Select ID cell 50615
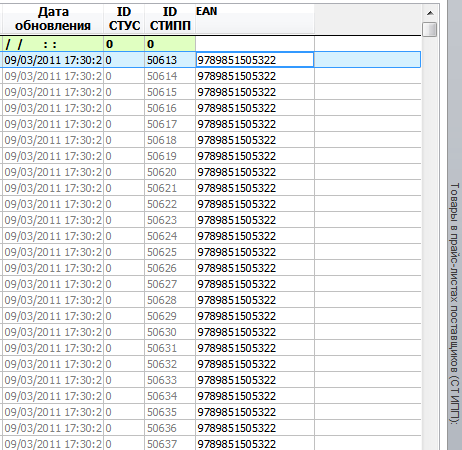This screenshot has height=450, width=462. pos(170,92)
